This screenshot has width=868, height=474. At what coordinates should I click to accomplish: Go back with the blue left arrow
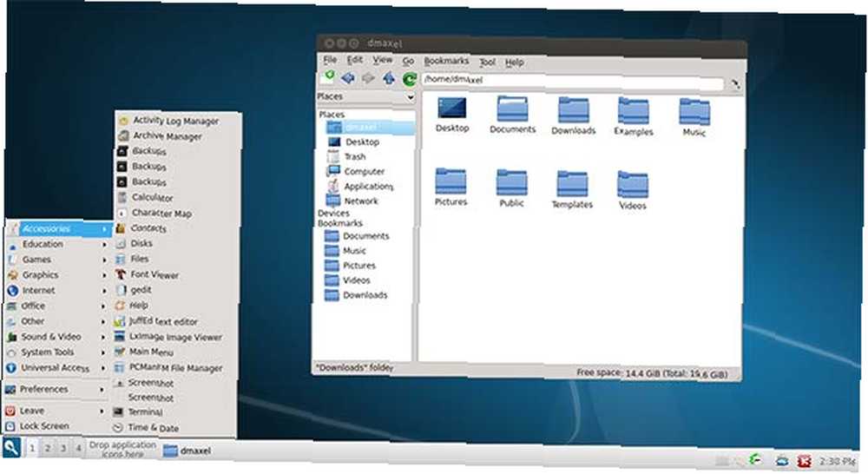point(348,78)
